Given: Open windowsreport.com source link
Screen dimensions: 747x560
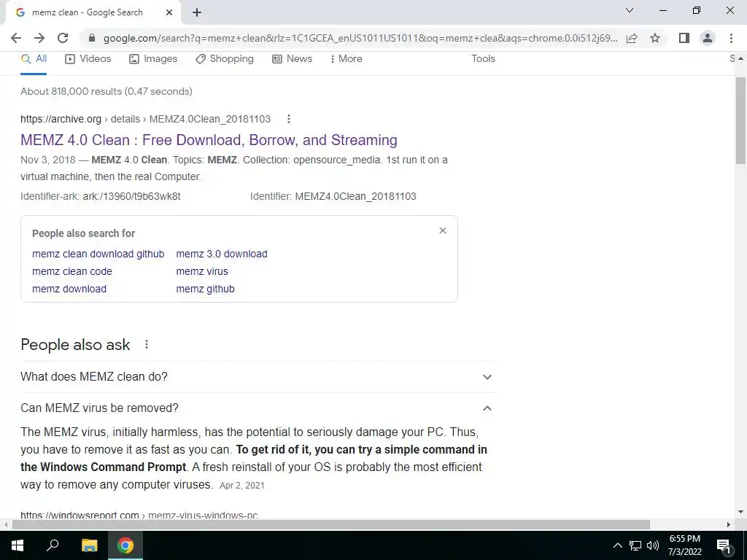Looking at the screenshot, I should coord(139,515).
